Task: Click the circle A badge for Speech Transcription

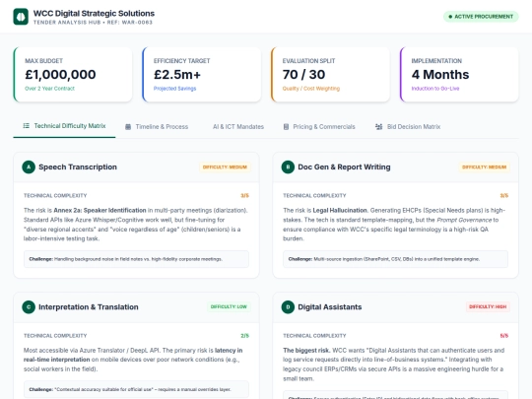Action: click(29, 166)
